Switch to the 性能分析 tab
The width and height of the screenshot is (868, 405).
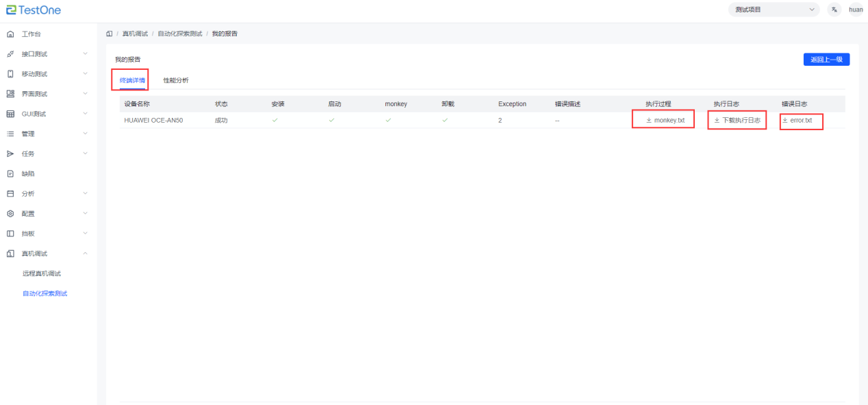[176, 80]
